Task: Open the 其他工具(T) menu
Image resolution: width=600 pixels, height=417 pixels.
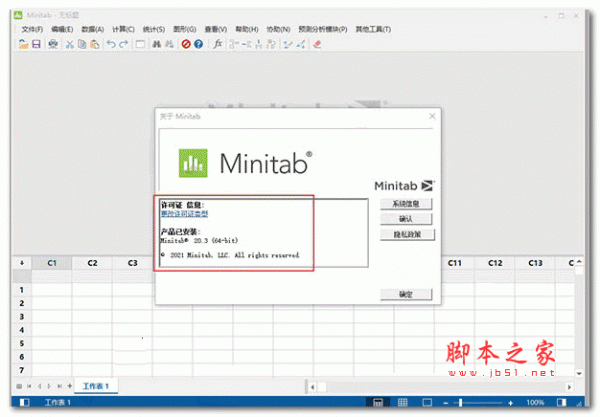Action: [x=373, y=29]
